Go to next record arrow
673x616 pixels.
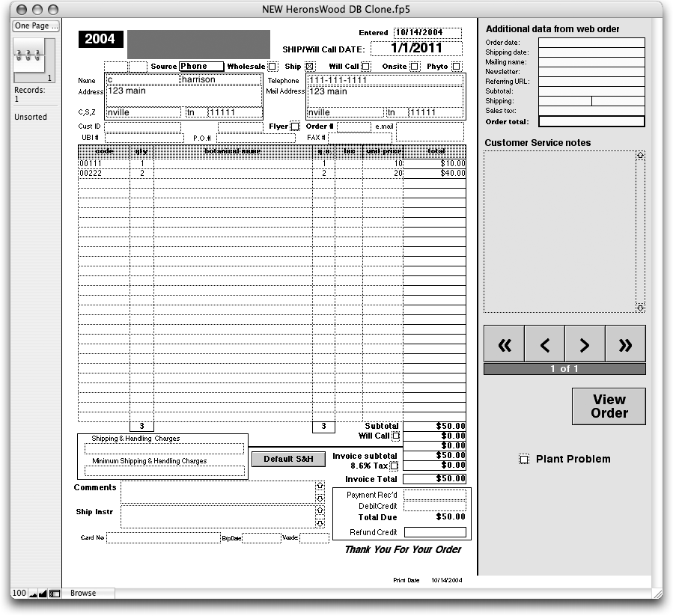click(x=585, y=344)
